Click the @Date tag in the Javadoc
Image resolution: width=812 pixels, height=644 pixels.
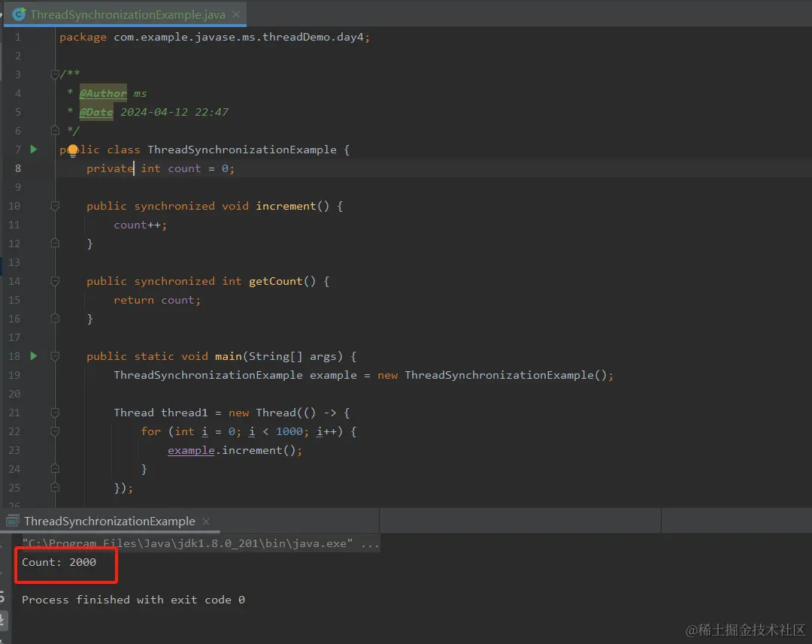click(96, 112)
